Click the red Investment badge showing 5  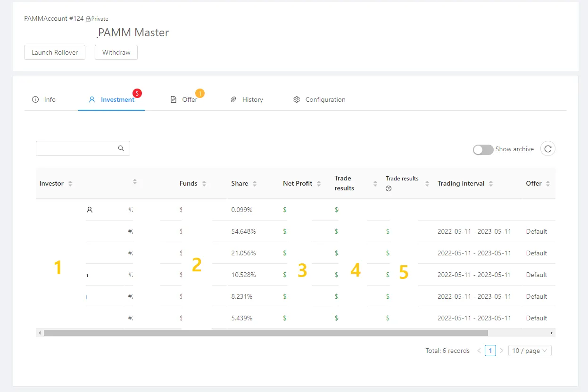[137, 93]
